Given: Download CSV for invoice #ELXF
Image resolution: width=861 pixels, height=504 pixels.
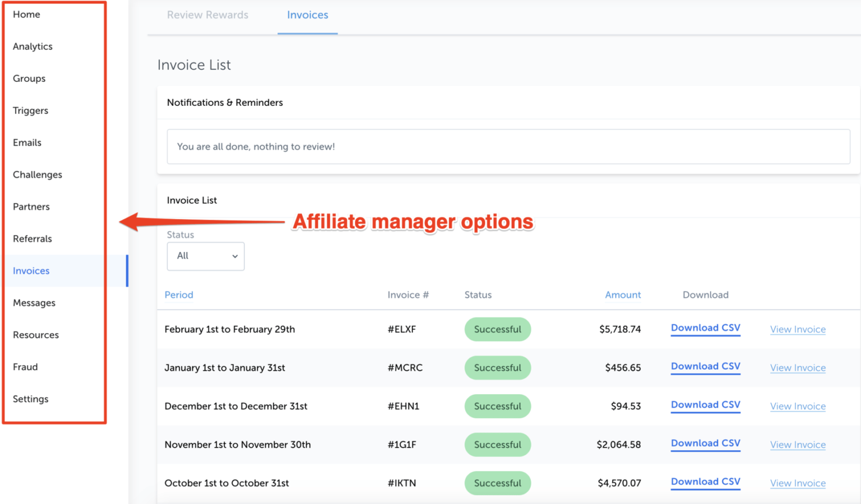Looking at the screenshot, I should pyautogui.click(x=705, y=328).
